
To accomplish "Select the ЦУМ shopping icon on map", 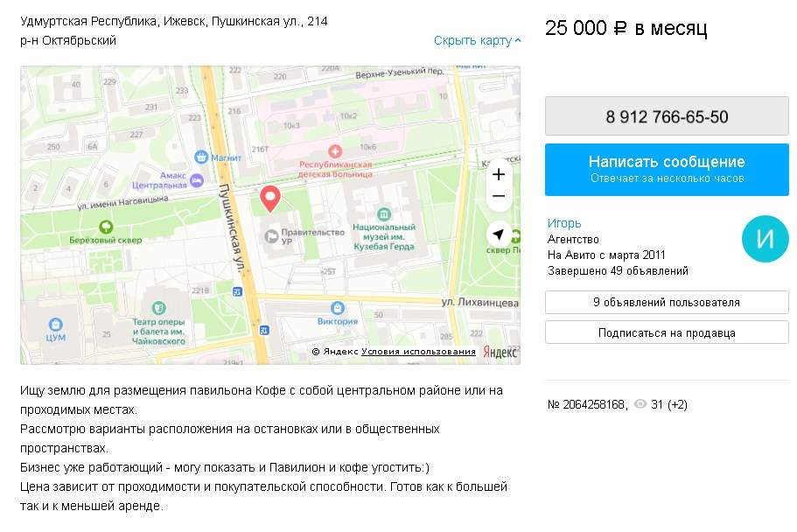I will coord(55,324).
